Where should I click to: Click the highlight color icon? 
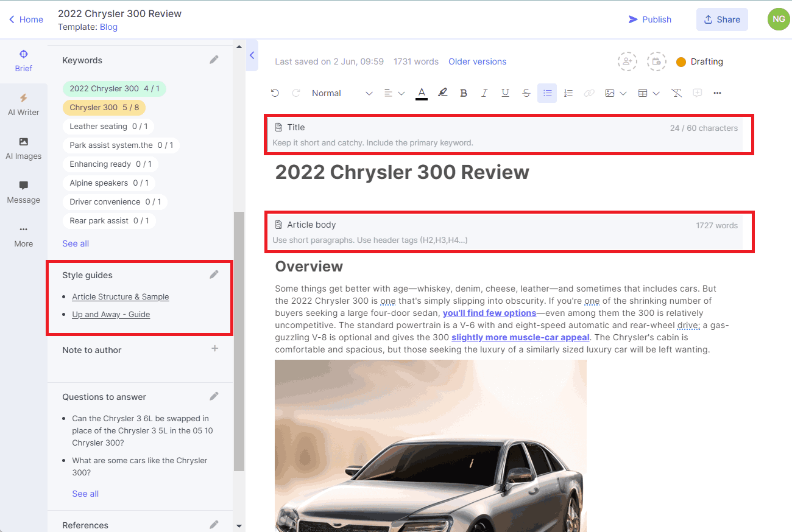[x=443, y=93]
